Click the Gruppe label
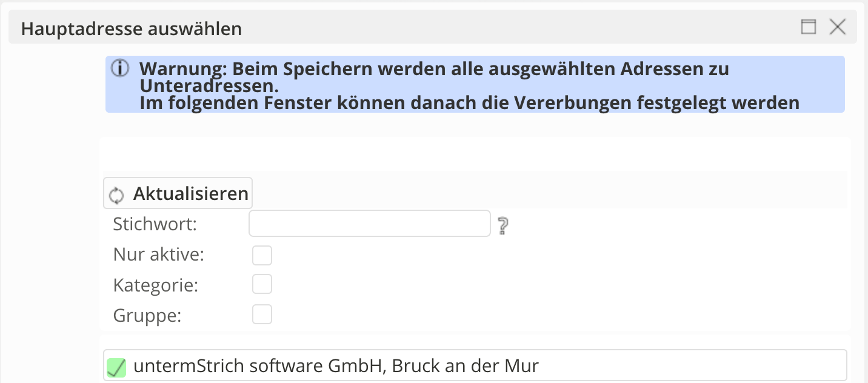This screenshot has width=868, height=383. tap(147, 315)
